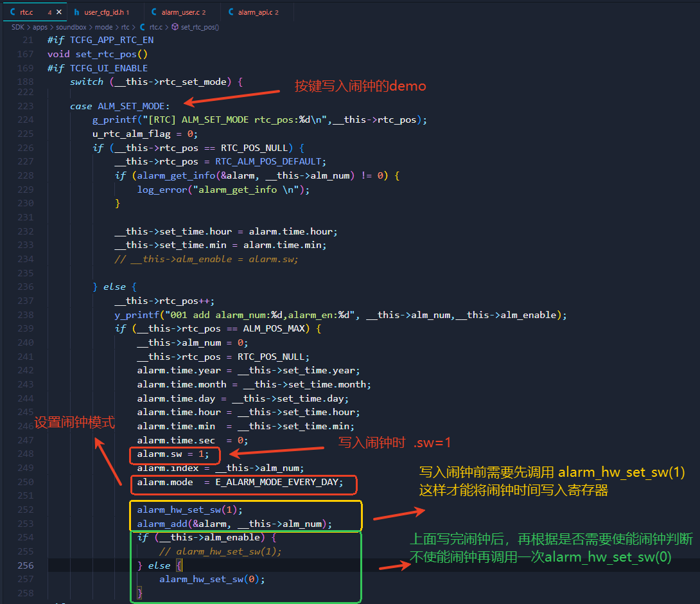
Task: Place cursor on 'u_rtc_alm_flag = 0;'
Action: tap(145, 134)
